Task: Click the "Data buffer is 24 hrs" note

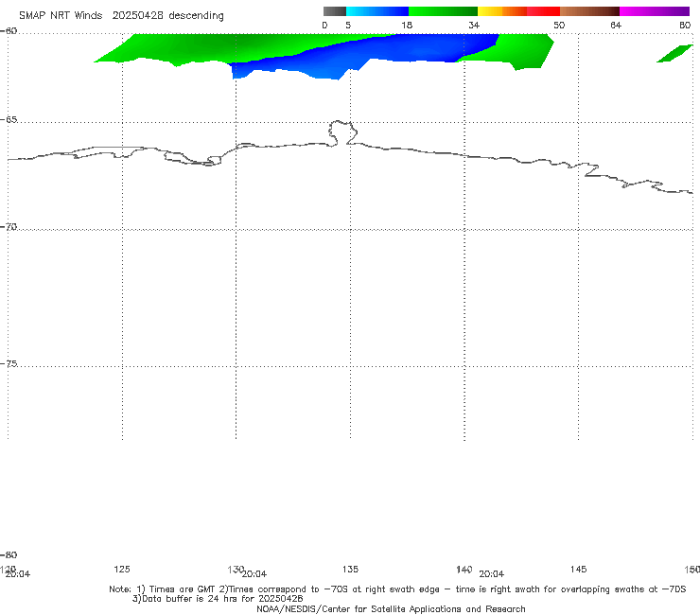Action: tap(218, 599)
